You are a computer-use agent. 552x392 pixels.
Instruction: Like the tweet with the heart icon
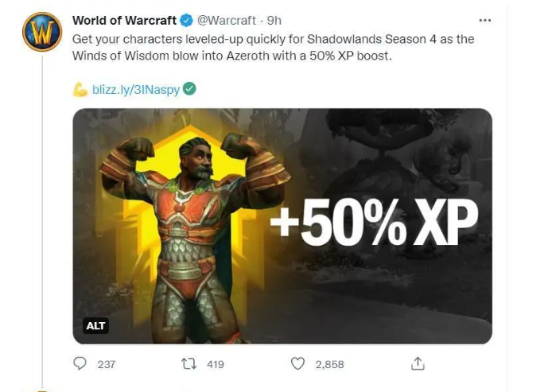point(297,364)
